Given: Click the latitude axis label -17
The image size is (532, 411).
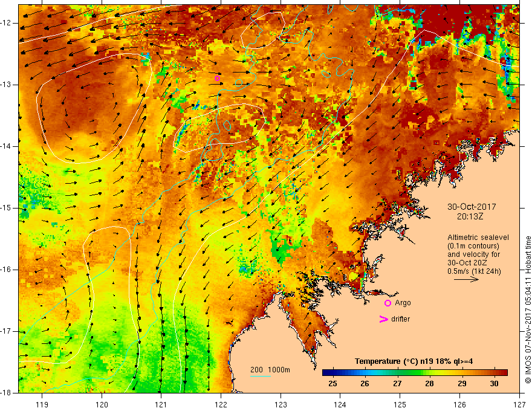Looking at the screenshot, I should (6, 331).
